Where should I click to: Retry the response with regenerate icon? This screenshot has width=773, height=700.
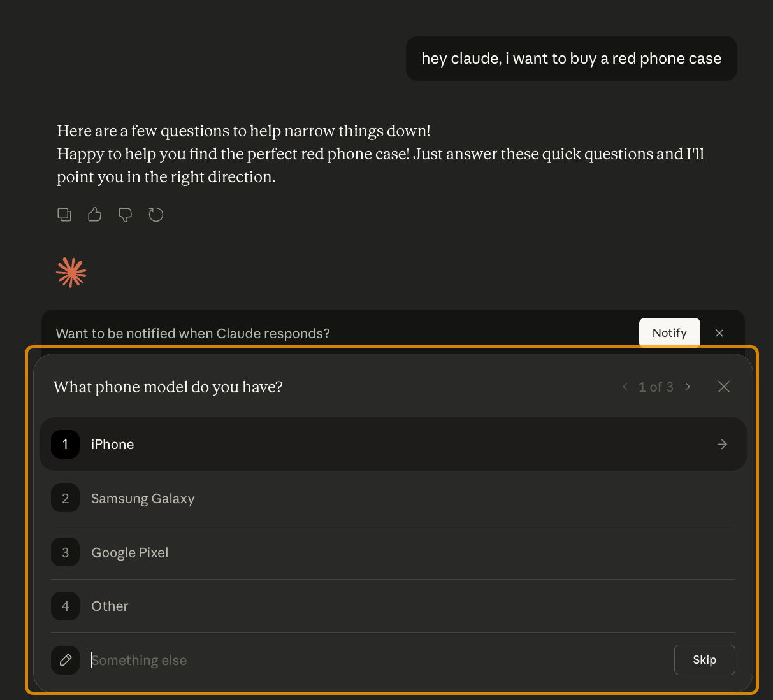tap(156, 215)
